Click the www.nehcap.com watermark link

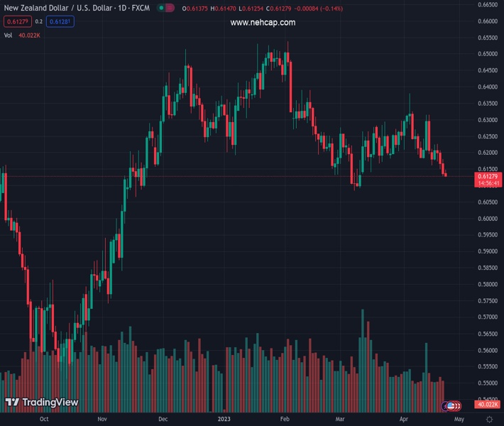pyautogui.click(x=263, y=23)
